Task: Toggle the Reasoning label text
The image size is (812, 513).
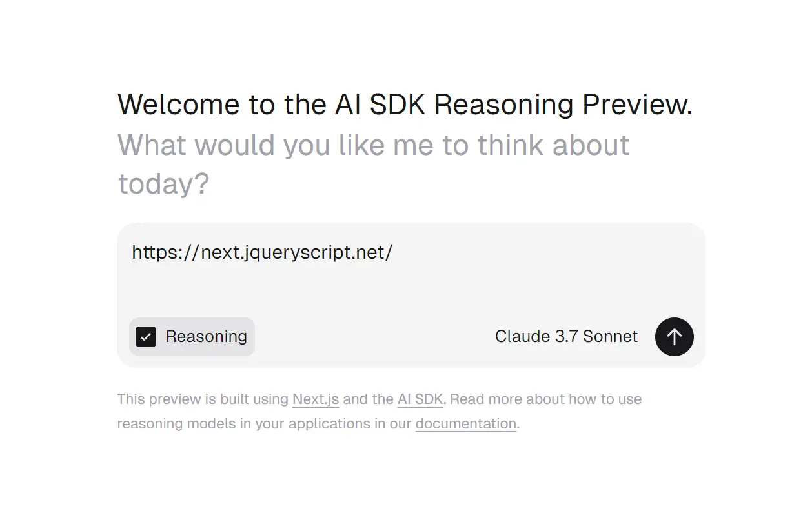Action: 206,337
